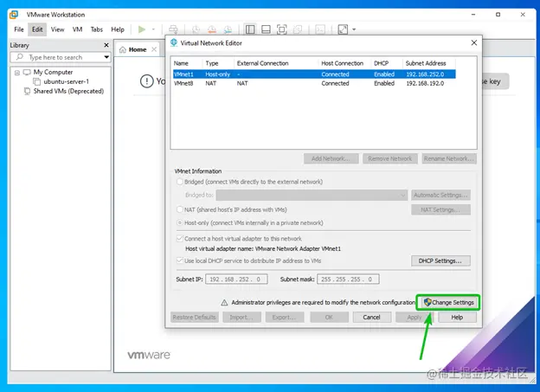The width and height of the screenshot is (540, 392).
Task: Click the Automatic Settings button
Action: click(440, 195)
